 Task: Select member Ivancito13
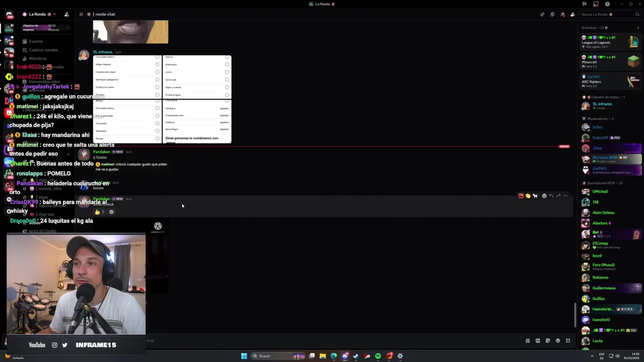click(x=611, y=320)
